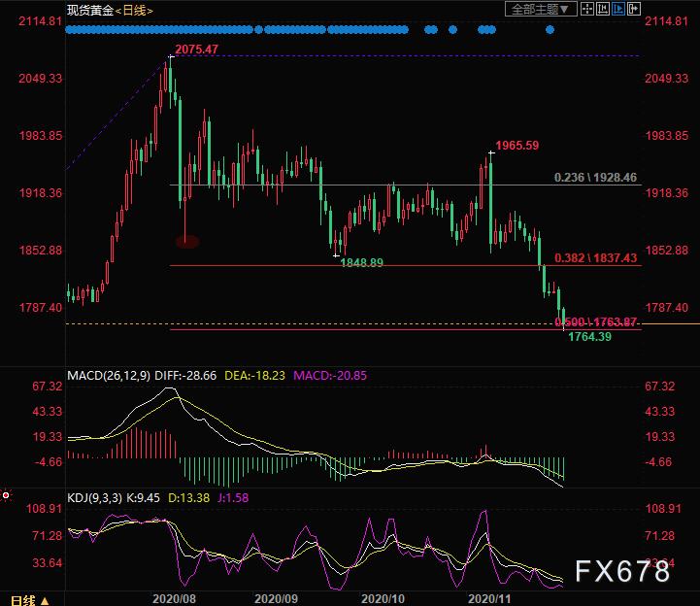Click the 2075.47 peak price marker

point(196,49)
